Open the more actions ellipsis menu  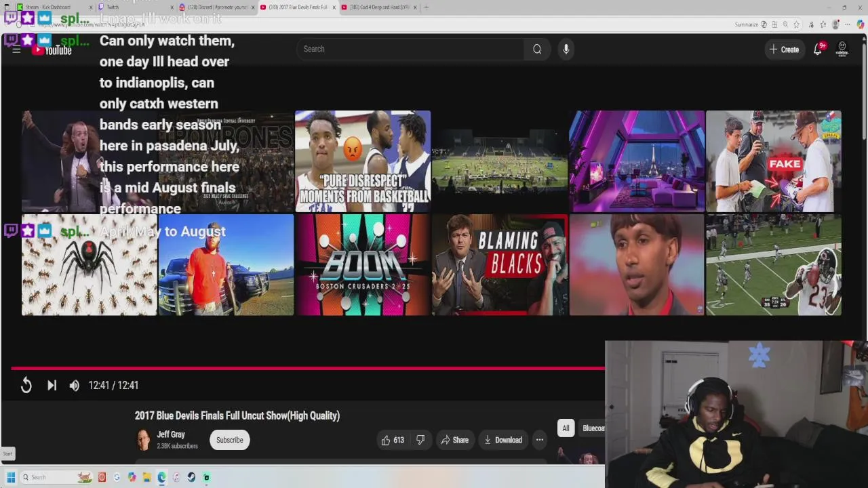[540, 440]
